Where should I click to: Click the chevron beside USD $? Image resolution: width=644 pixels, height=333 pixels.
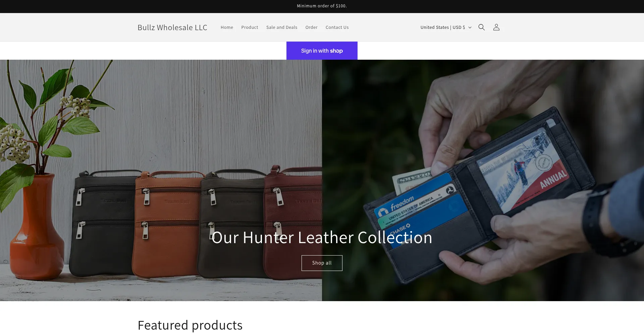470,27
